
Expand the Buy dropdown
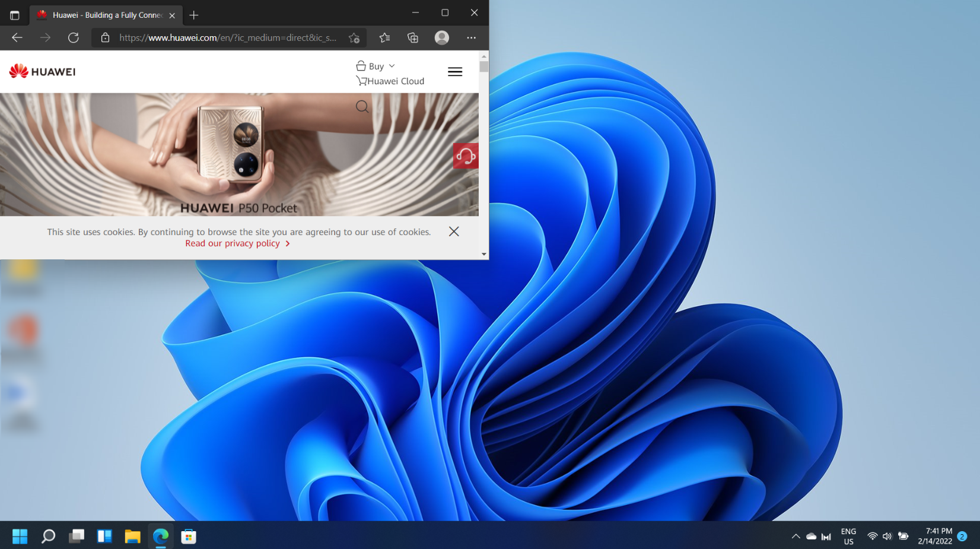coord(376,66)
